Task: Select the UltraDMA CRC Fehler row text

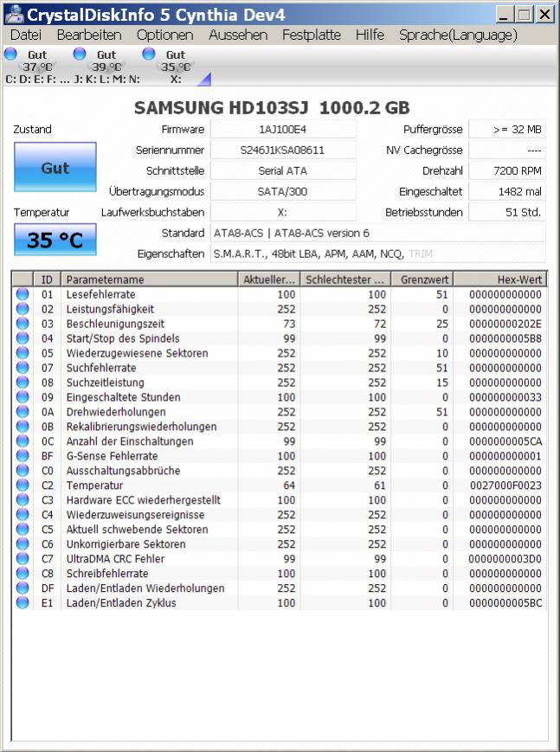Action: coord(115,559)
